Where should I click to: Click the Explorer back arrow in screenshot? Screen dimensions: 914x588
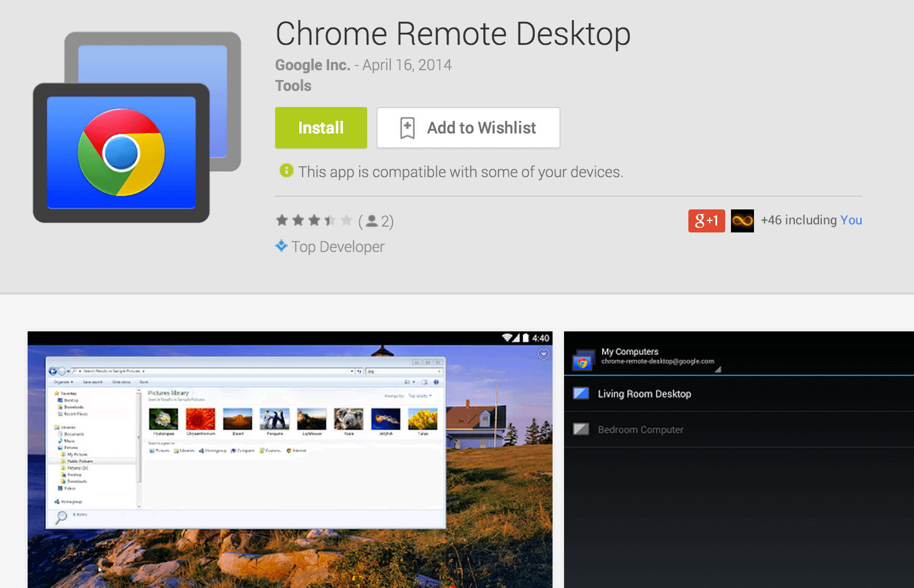[x=53, y=371]
